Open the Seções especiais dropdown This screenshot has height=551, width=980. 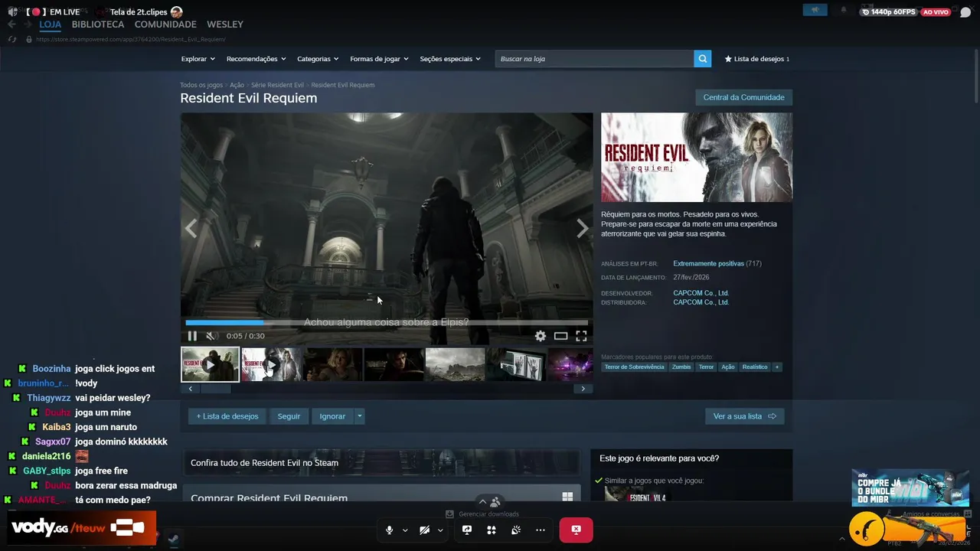coord(450,59)
